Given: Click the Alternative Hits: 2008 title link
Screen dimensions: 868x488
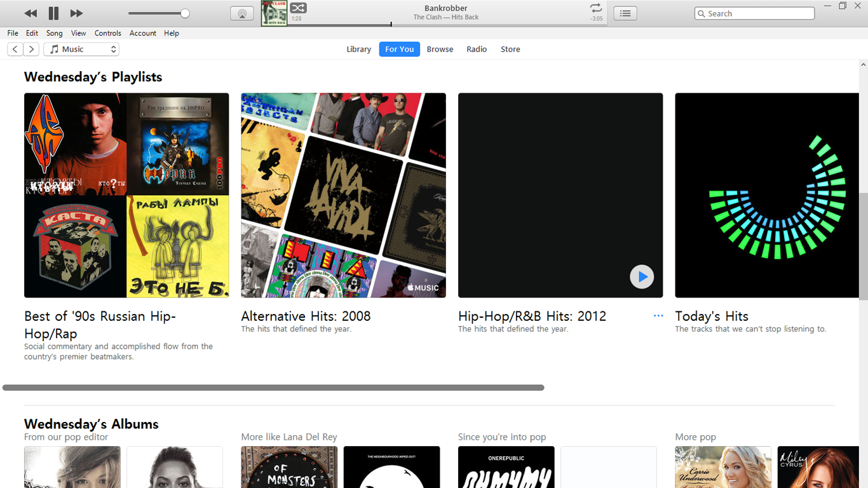Looking at the screenshot, I should coord(306,316).
